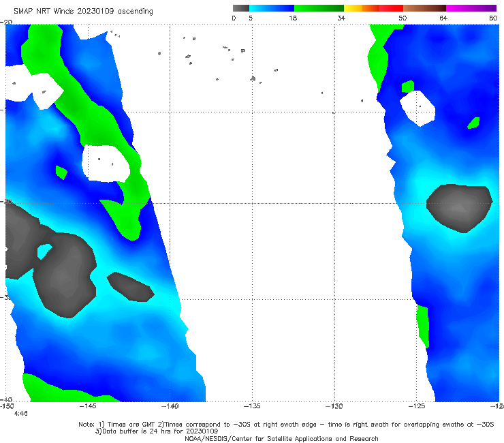This screenshot has height=443, width=504.
Task: Click the magenta-purple segment of the color bar
Action: pyautogui.click(x=471, y=8)
